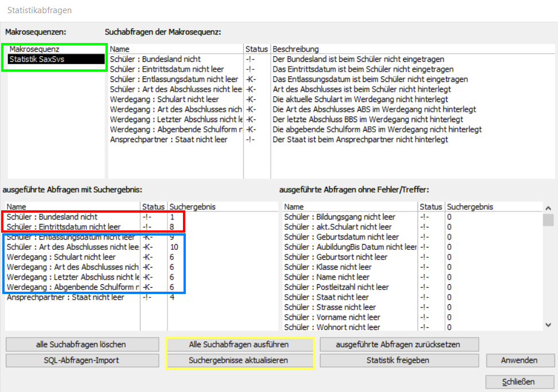558x392 pixels.
Task: Run all queries with Alle Suchabfragen ausführen
Action: point(239,344)
